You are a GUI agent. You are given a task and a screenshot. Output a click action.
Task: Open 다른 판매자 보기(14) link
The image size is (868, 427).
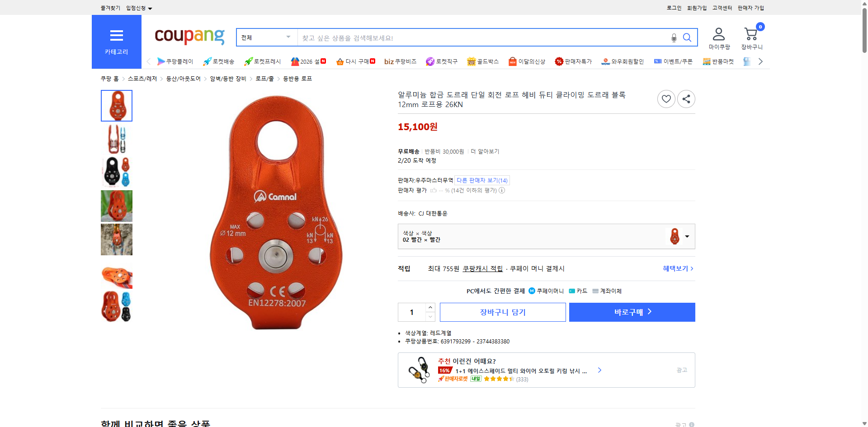click(481, 180)
